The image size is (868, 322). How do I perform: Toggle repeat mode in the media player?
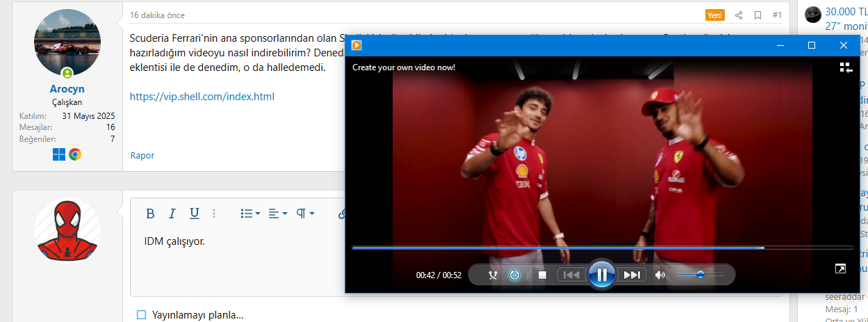pos(514,275)
